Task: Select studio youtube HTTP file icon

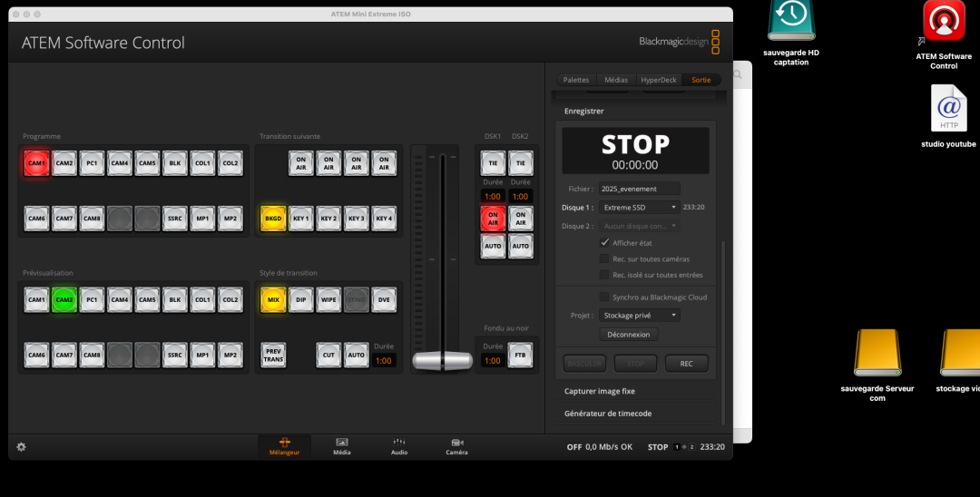Action: tap(949, 116)
